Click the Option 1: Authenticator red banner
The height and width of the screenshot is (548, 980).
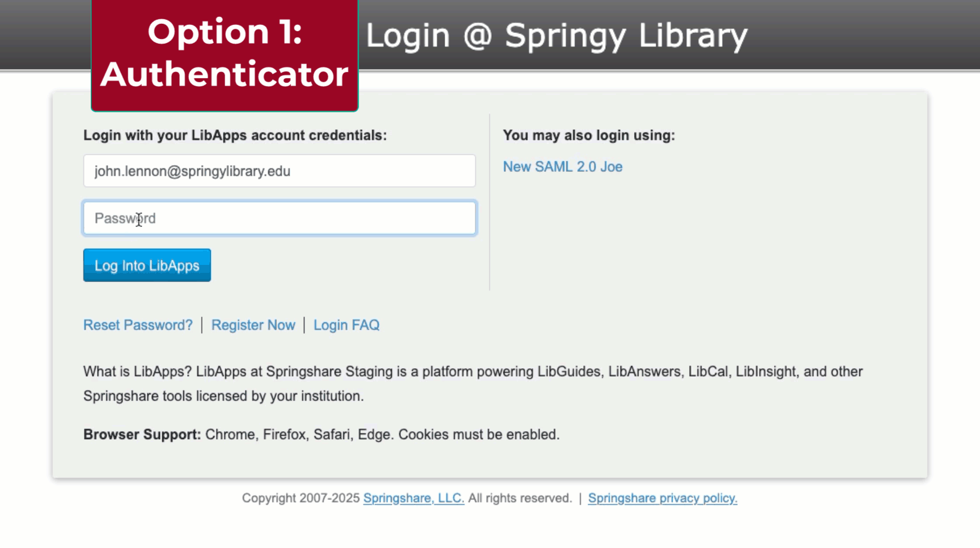tap(225, 53)
